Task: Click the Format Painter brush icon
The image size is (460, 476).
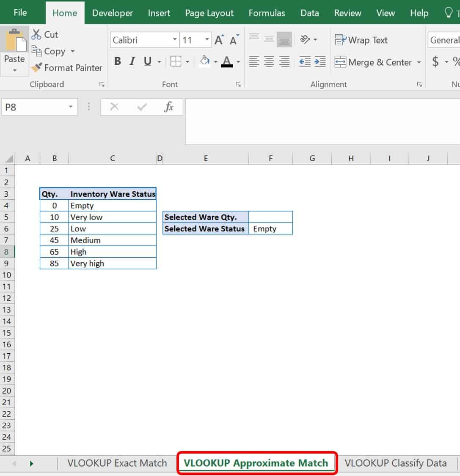Action: 37,68
